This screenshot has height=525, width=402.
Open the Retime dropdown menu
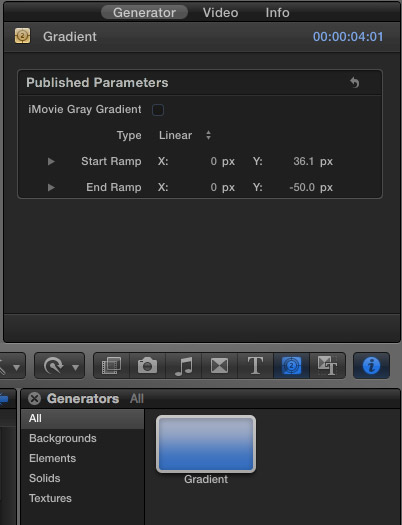[60, 365]
